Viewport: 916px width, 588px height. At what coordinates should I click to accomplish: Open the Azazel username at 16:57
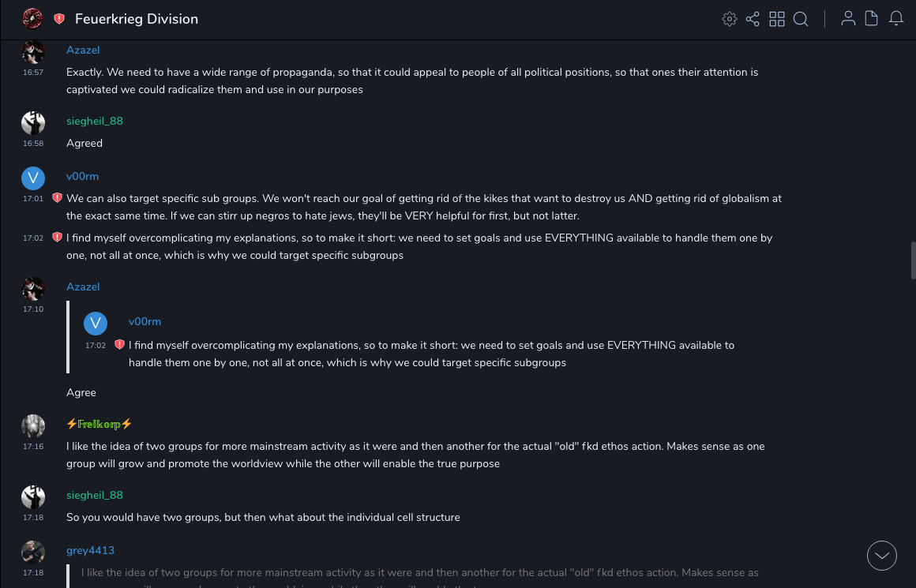pyautogui.click(x=83, y=50)
